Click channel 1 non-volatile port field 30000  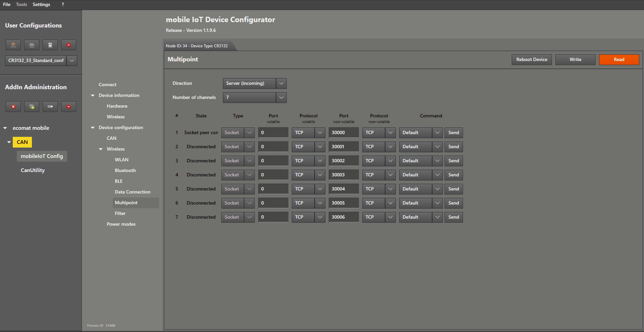click(x=343, y=133)
